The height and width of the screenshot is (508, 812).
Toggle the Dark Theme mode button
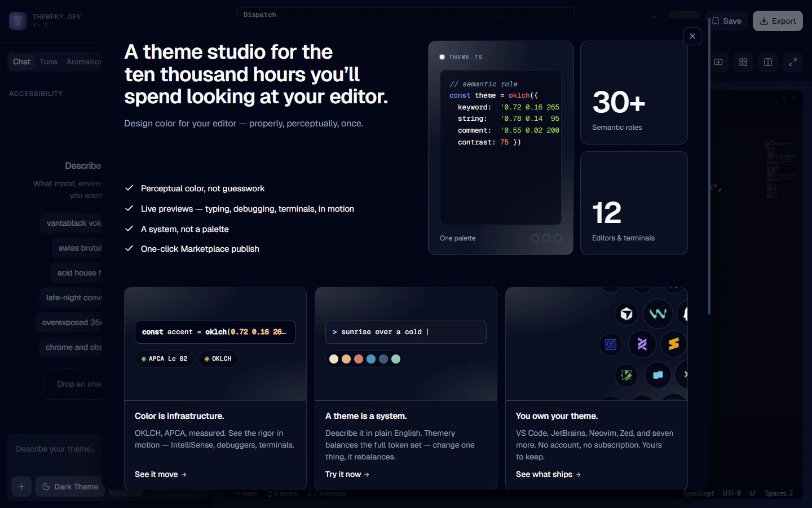pyautogui.click(x=69, y=487)
